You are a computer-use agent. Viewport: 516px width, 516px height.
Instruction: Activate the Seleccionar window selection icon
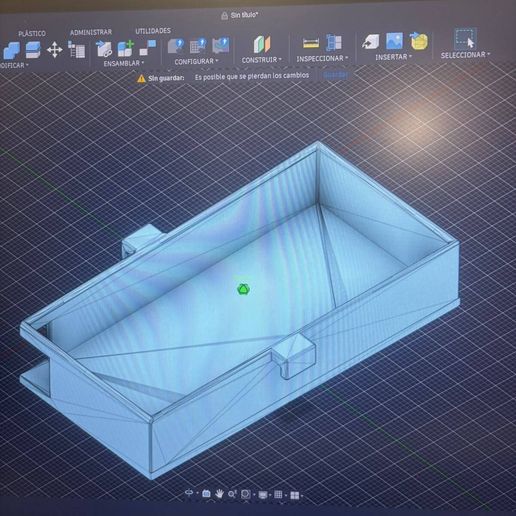pyautogui.click(x=465, y=39)
